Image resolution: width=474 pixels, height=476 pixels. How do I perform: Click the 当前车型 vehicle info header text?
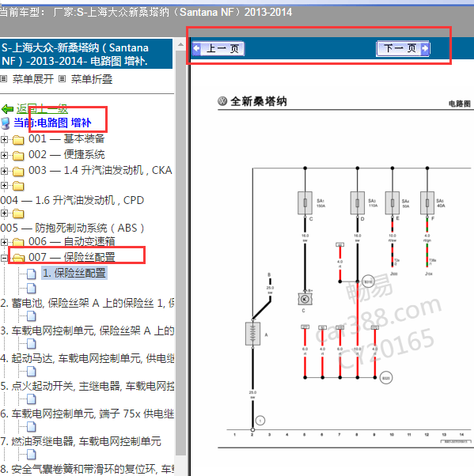point(146,12)
